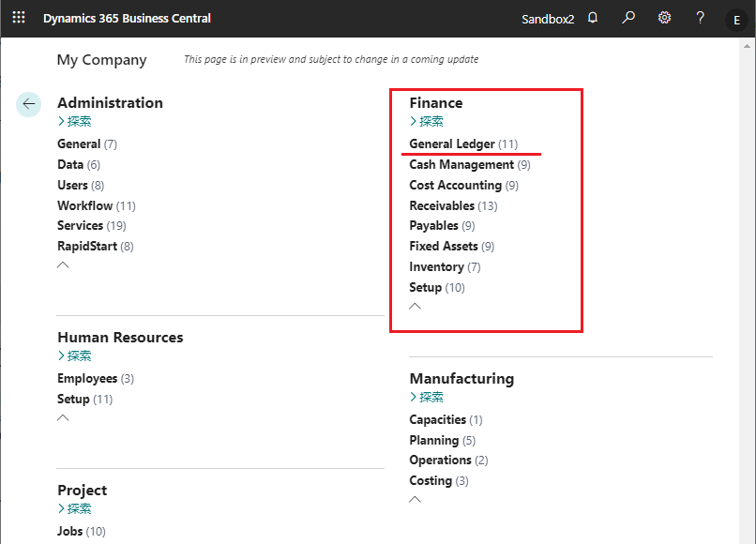Image resolution: width=756 pixels, height=544 pixels.
Task: Open the user account avatar E
Action: pos(736,21)
